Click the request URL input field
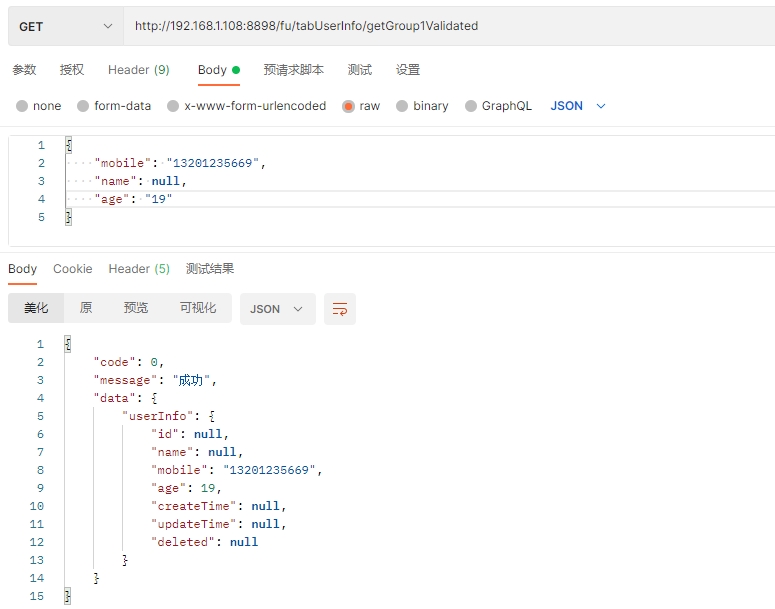This screenshot has width=775, height=609. (x=450, y=26)
